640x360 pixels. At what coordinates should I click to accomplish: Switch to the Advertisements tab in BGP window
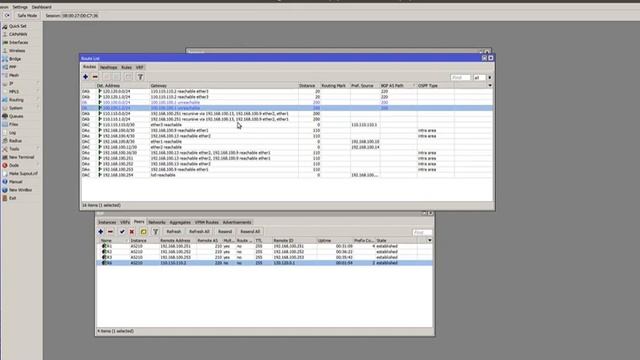(x=237, y=222)
